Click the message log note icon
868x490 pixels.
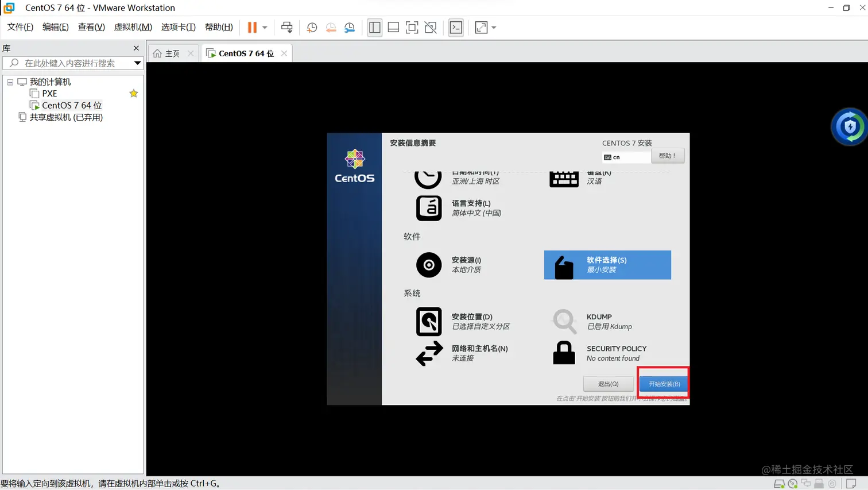(851, 484)
